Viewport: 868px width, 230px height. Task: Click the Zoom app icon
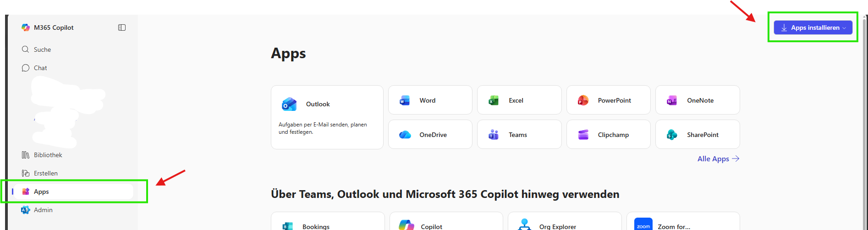click(x=643, y=224)
